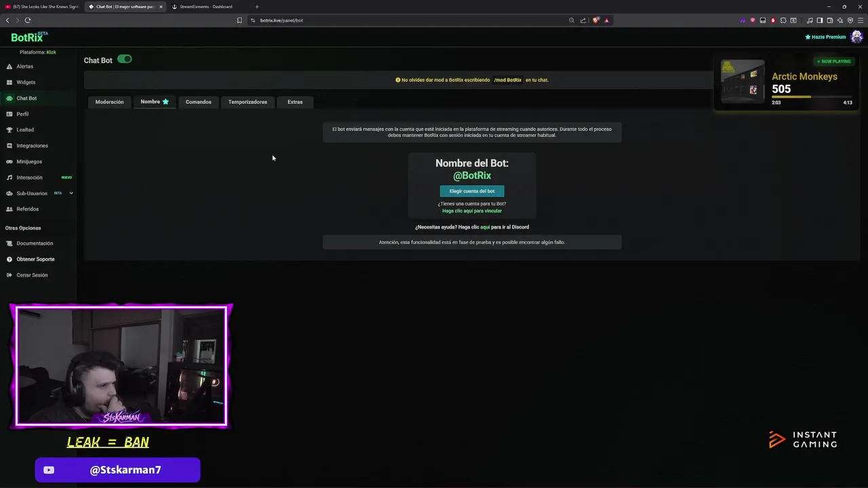Click Hazte Premium link
This screenshot has height=488, width=868.
825,37
